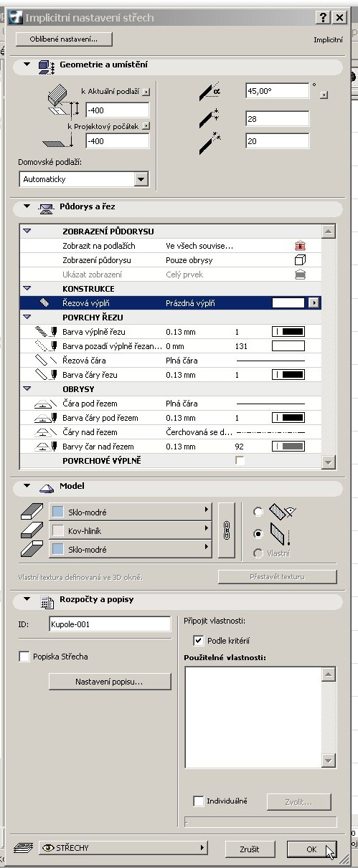Collapse the Geometrie a umístění section
This screenshot has width=358, height=868.
click(27, 65)
